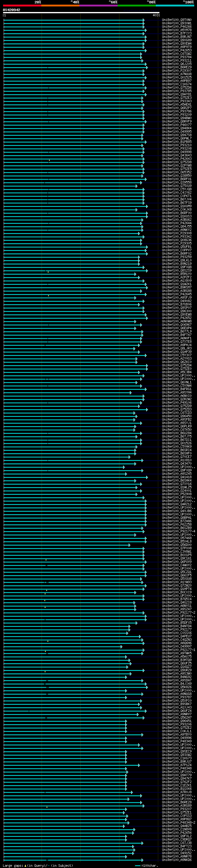Select label UniRef100_B6REZ9

pyautogui.click(x=177, y=67)
